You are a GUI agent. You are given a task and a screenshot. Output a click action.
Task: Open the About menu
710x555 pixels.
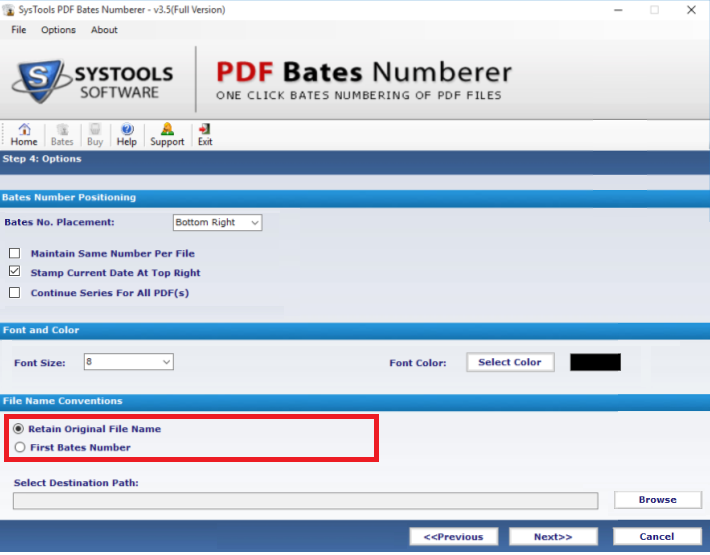click(104, 30)
